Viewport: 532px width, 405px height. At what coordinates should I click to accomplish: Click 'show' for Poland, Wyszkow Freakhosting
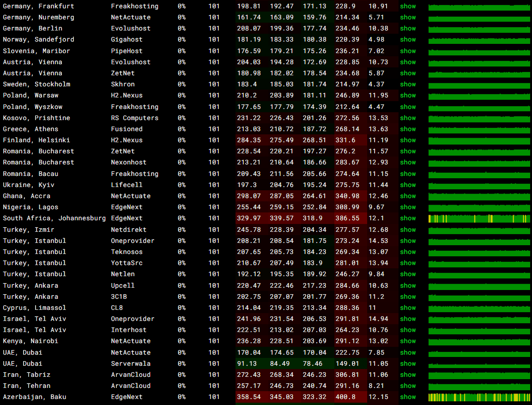tap(408, 107)
